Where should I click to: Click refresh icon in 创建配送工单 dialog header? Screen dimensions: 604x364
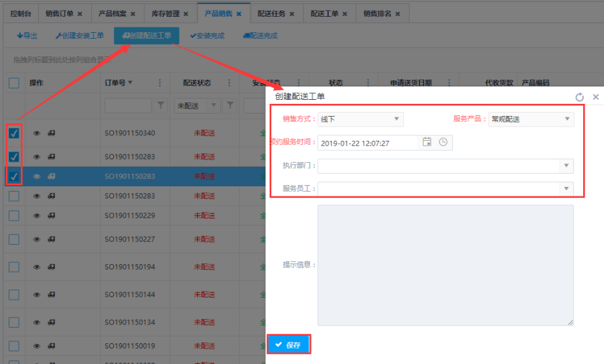[x=580, y=97]
